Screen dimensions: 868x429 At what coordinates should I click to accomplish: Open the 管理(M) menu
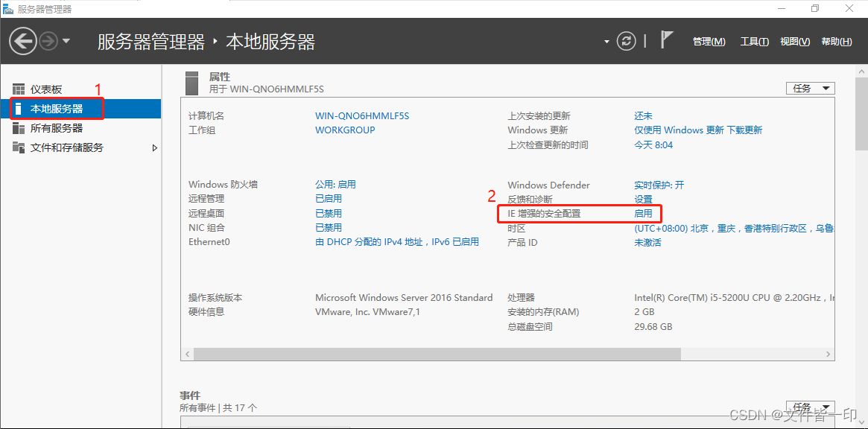click(709, 42)
